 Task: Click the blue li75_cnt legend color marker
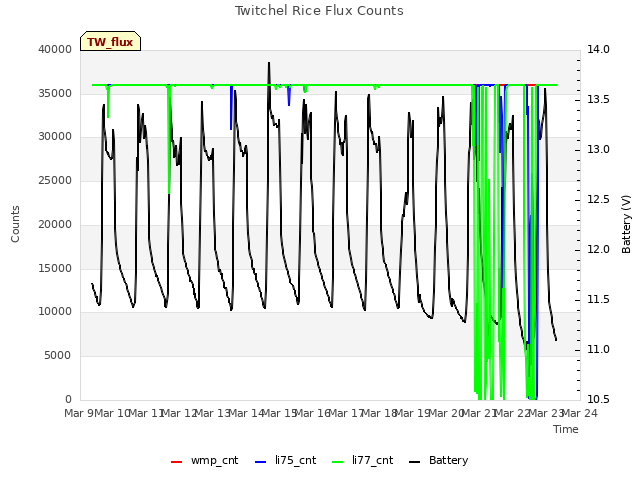260,462
